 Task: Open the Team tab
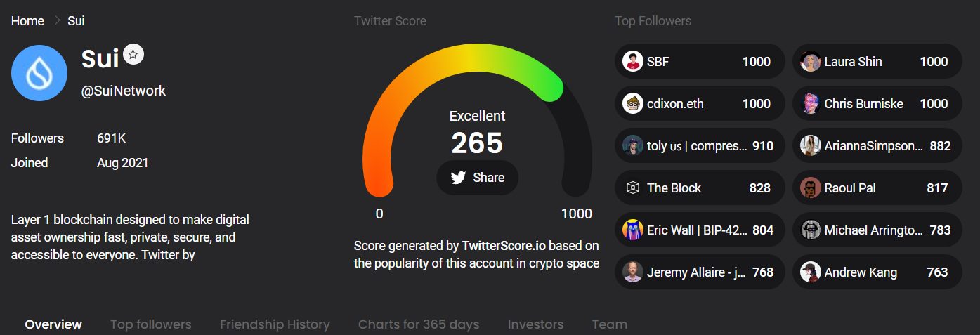[609, 324]
